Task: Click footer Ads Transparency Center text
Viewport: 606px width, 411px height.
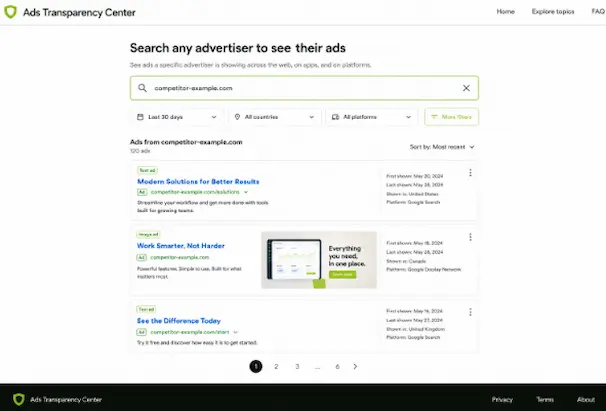Action: (66, 399)
